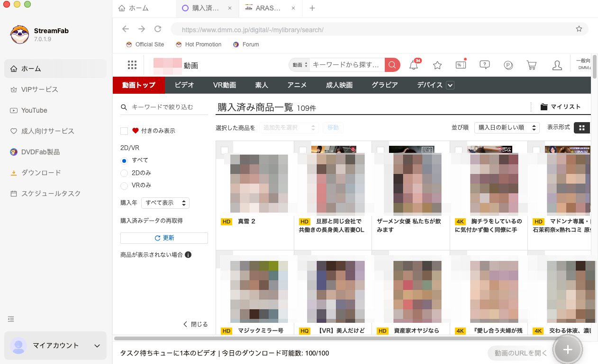Close the 購入済 tab
This screenshot has height=364, width=598.
point(230,8)
